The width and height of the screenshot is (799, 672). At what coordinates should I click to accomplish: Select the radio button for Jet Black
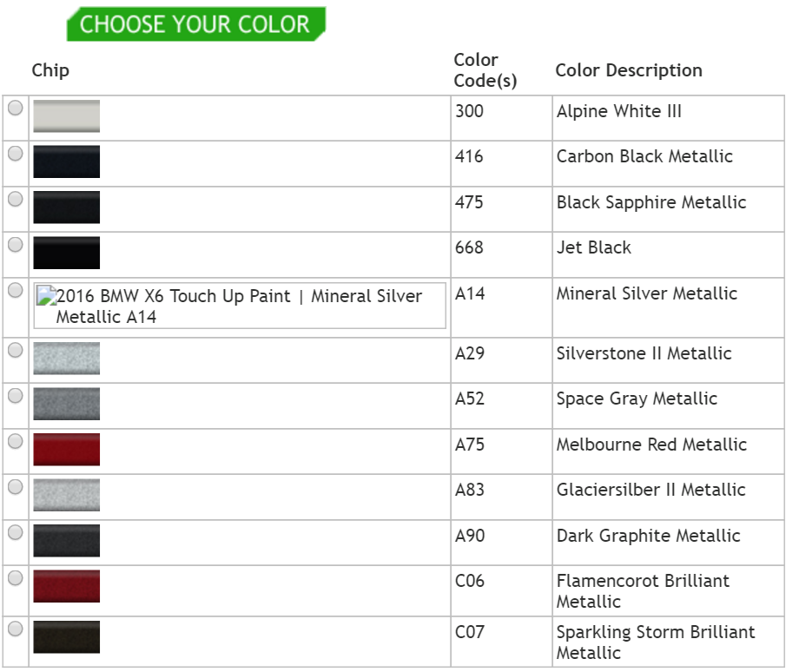(16, 245)
